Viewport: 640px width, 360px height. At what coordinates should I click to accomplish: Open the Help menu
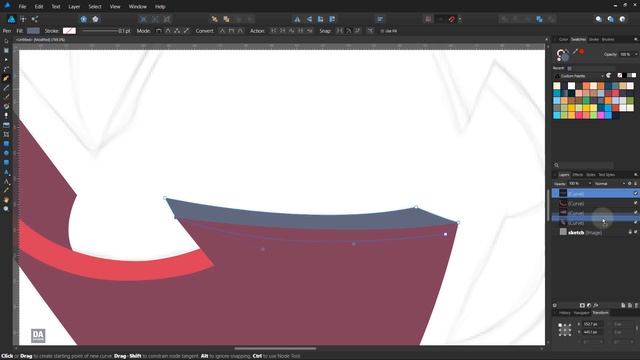(x=160, y=7)
